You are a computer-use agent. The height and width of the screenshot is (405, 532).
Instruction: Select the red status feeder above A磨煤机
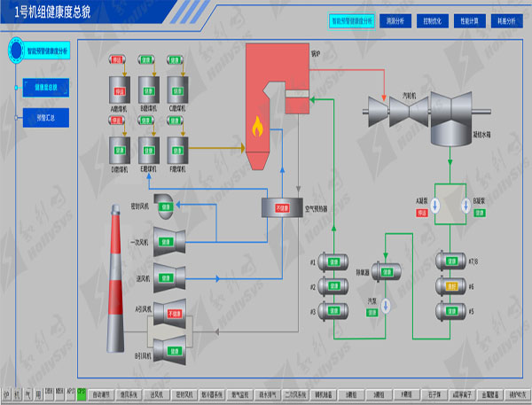[117, 60]
